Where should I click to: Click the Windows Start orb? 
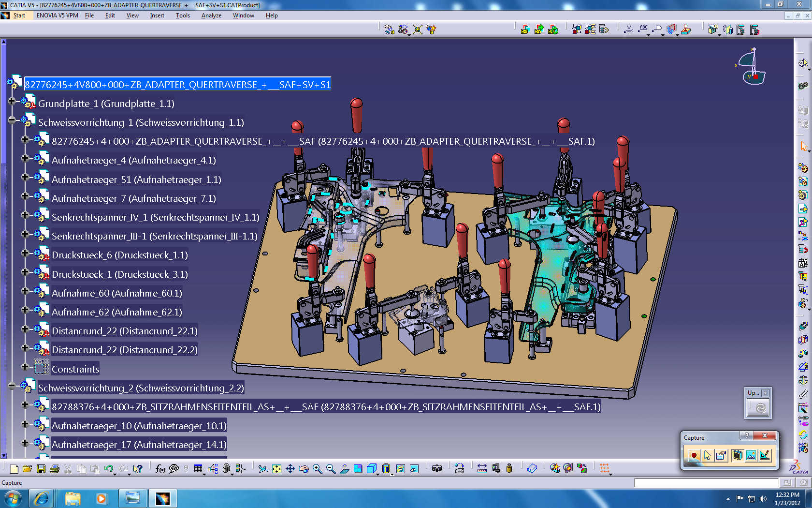(x=13, y=498)
